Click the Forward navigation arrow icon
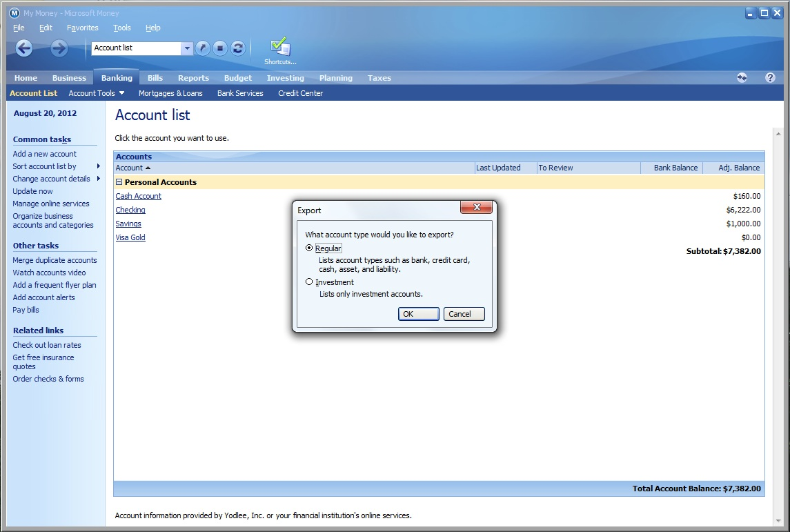The image size is (790, 532). [x=59, y=48]
